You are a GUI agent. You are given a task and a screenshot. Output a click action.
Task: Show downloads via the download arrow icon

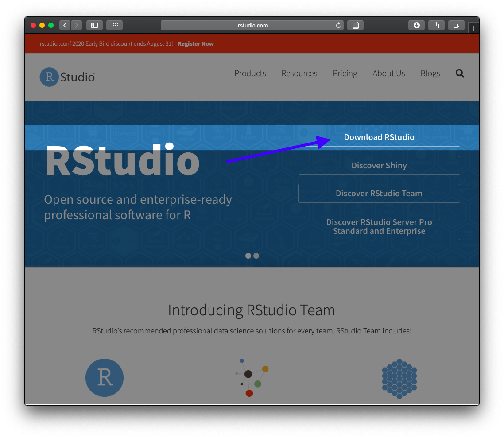click(417, 25)
